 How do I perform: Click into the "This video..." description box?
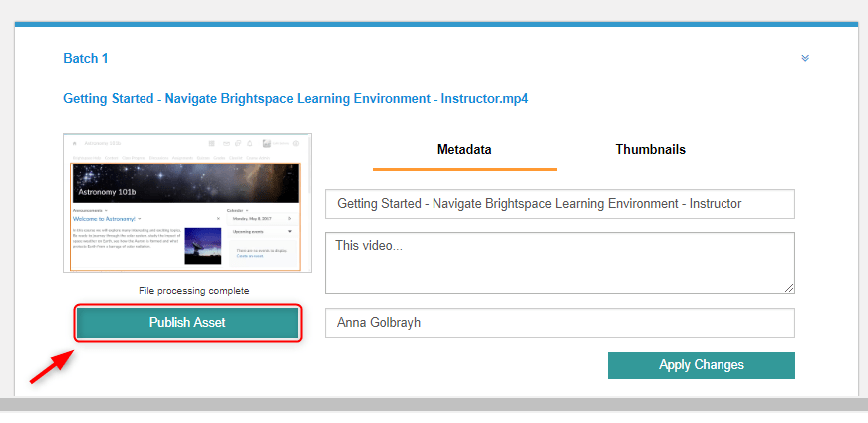(559, 263)
